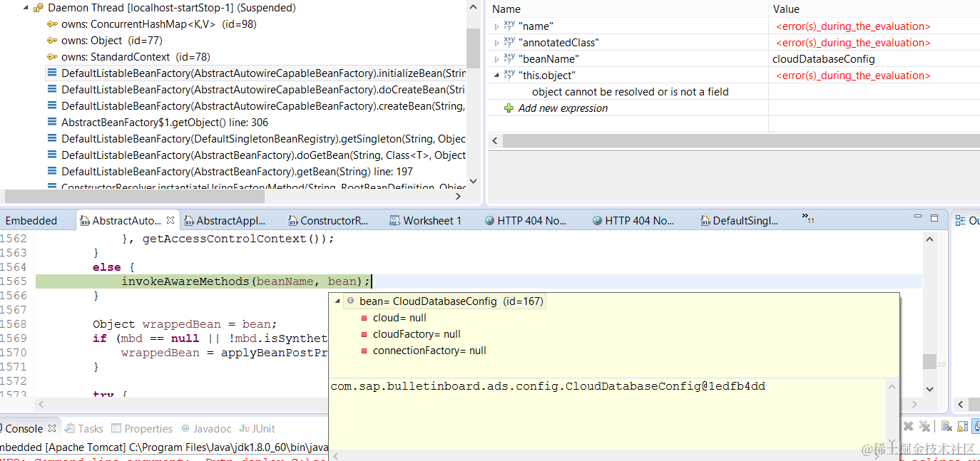This screenshot has width=980, height=461.
Task: Click the Debug view horizontal scroll right arrow
Action: click(459, 196)
